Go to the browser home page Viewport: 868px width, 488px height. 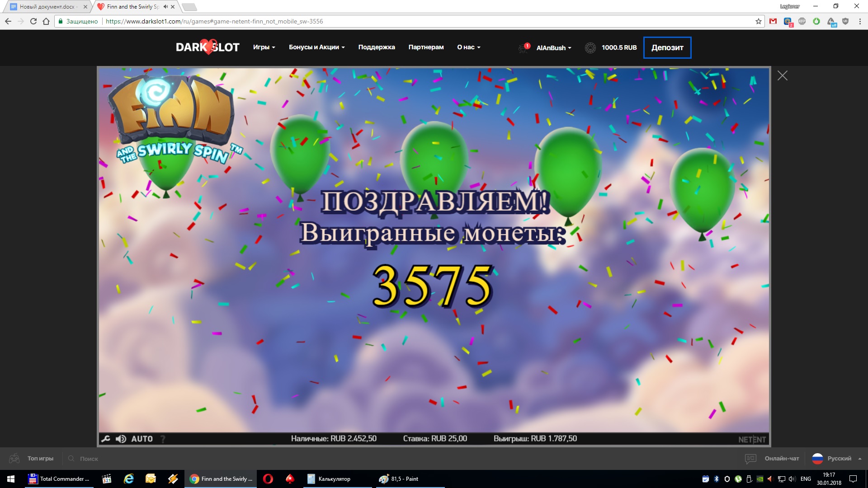[x=46, y=21]
